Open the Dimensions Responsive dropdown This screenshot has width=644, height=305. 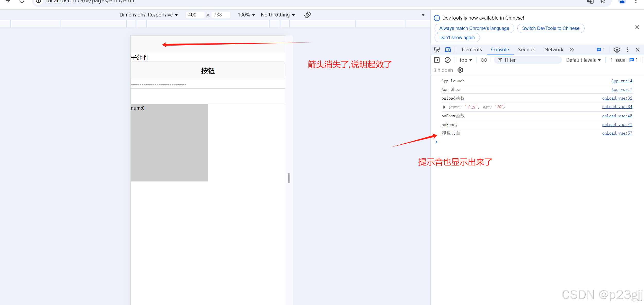click(x=149, y=15)
